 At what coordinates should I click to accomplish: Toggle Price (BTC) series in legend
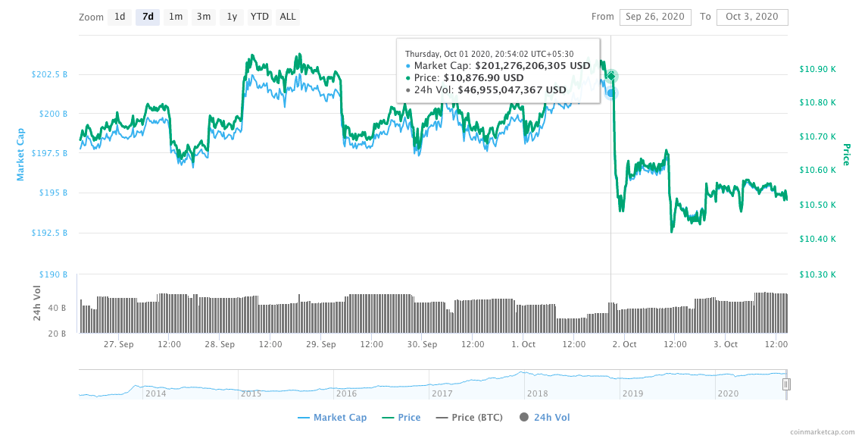pyautogui.click(x=470, y=418)
